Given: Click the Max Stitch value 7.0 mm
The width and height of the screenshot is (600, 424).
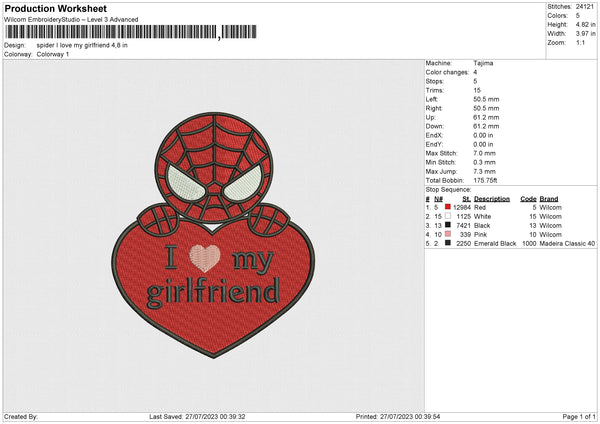Looking at the screenshot, I should tap(484, 153).
